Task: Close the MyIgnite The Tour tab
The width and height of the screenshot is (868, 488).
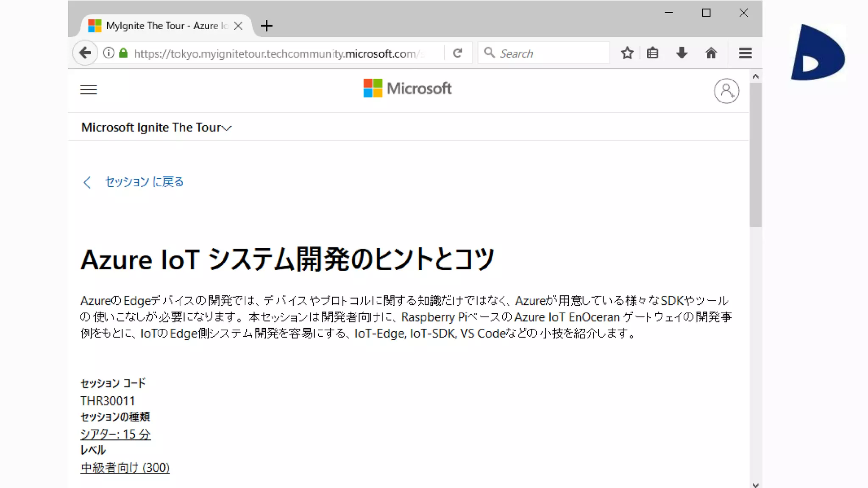Action: [x=238, y=26]
